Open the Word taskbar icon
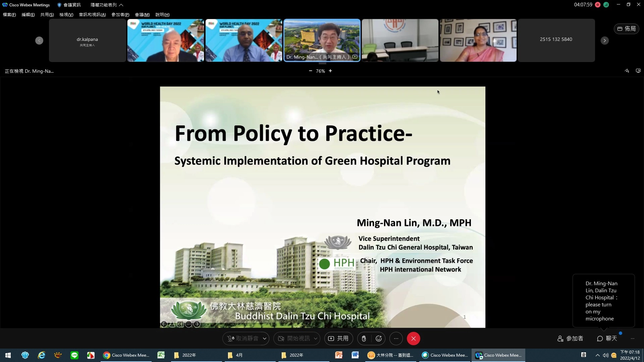 click(355, 355)
